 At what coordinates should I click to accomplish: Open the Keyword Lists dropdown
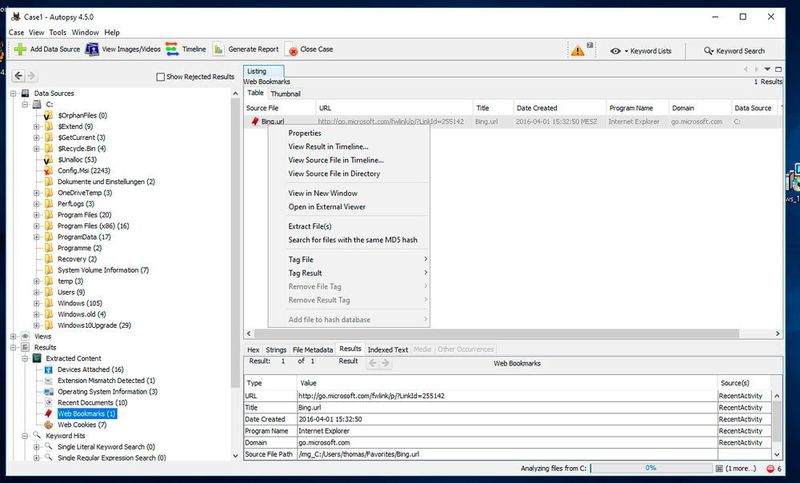click(x=641, y=50)
